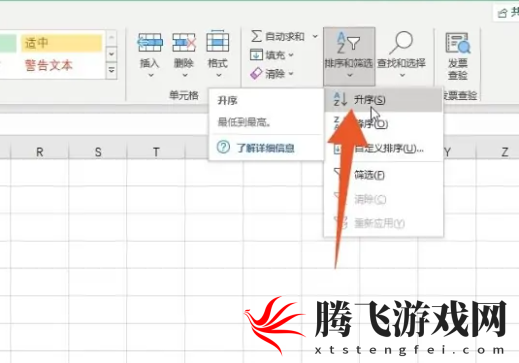Apply the Neutral (适中) cell style
519x363 pixels.
pos(61,43)
